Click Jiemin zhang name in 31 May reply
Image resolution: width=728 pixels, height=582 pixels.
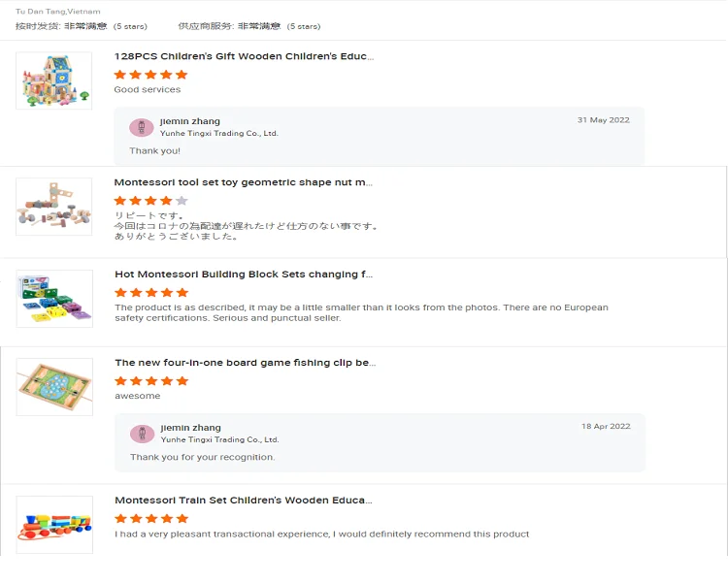189,121
